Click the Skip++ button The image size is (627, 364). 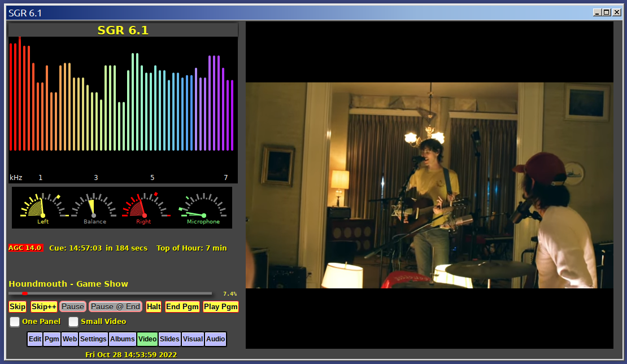(x=44, y=307)
